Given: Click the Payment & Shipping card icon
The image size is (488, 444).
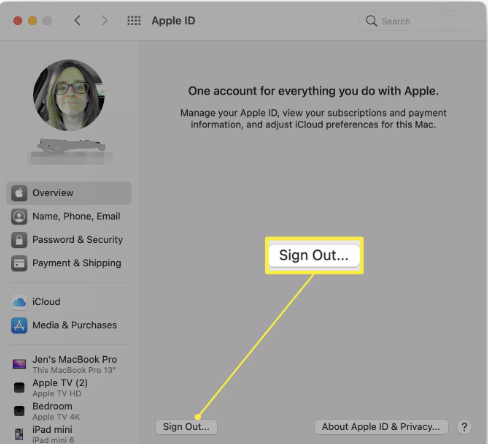Looking at the screenshot, I should tap(19, 263).
